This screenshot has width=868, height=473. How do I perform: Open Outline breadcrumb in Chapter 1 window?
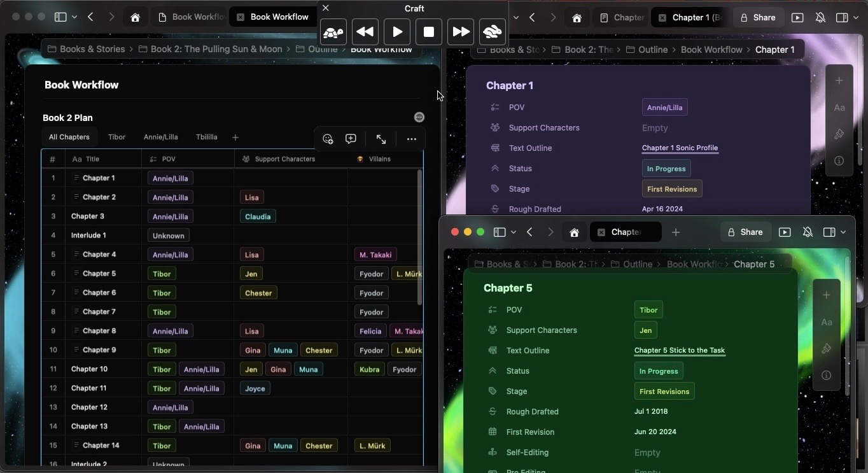coord(647,50)
